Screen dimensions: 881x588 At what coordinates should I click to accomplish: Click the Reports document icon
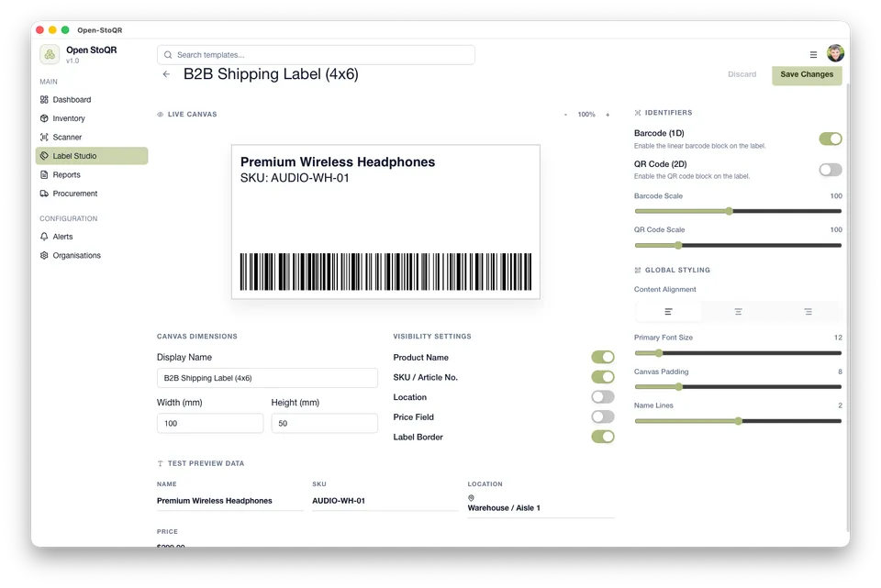coord(44,174)
